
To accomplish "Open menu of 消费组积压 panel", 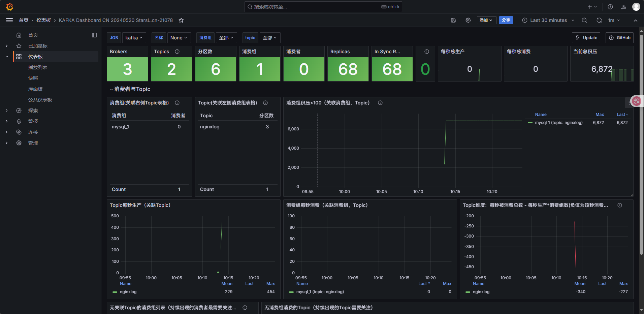I will tap(629, 103).
